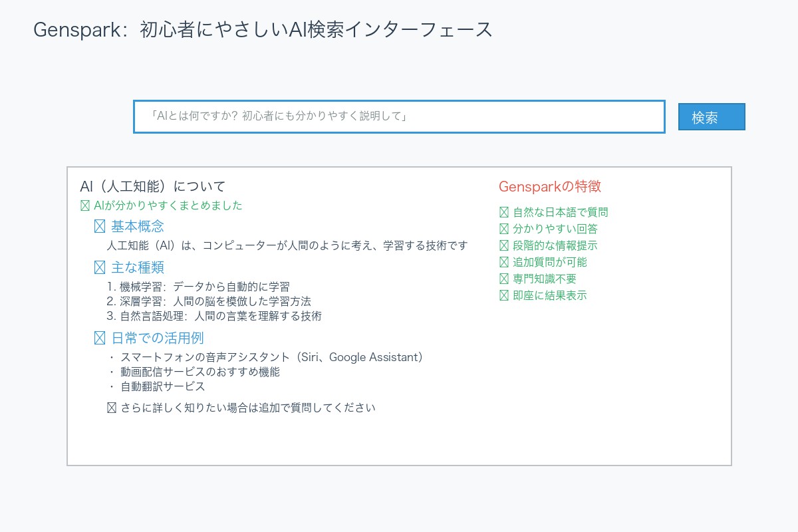The width and height of the screenshot is (798, 532).
Task: Click the text AIが分かりやすくまとめました
Action: pos(168,205)
